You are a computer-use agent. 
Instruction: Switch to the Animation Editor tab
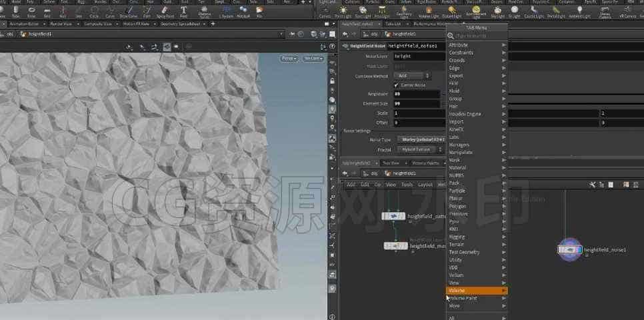point(23,24)
